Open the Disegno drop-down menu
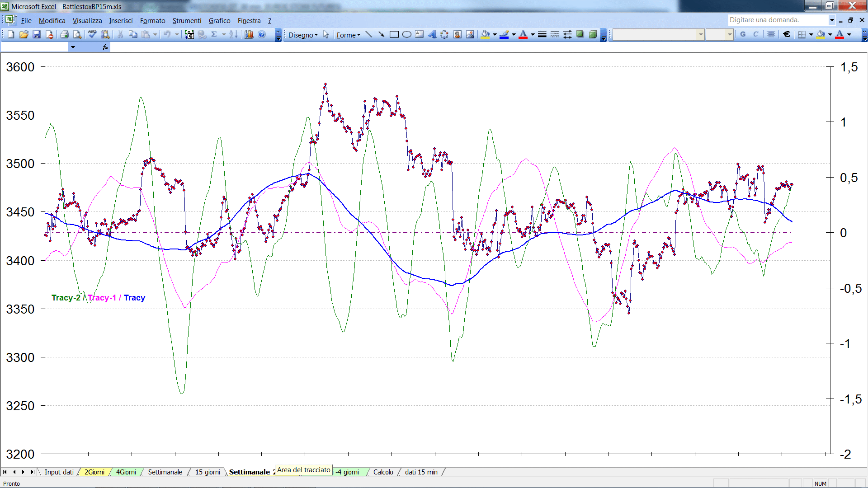 click(303, 35)
